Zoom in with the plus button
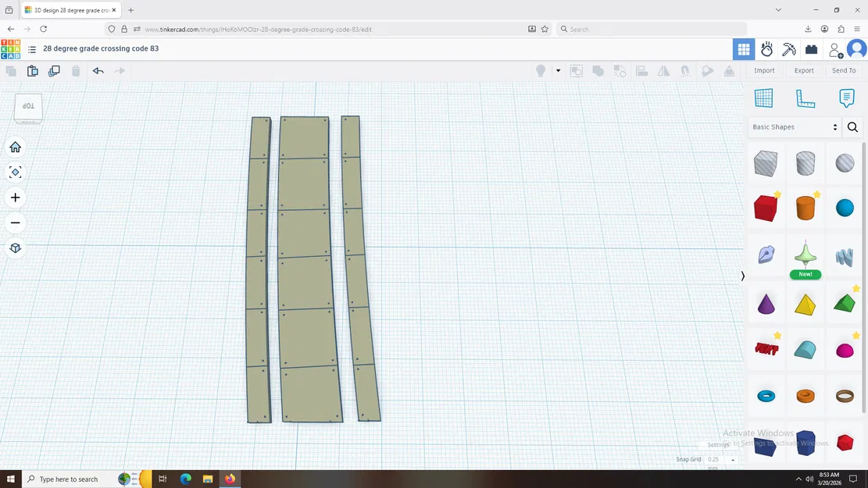 [15, 198]
